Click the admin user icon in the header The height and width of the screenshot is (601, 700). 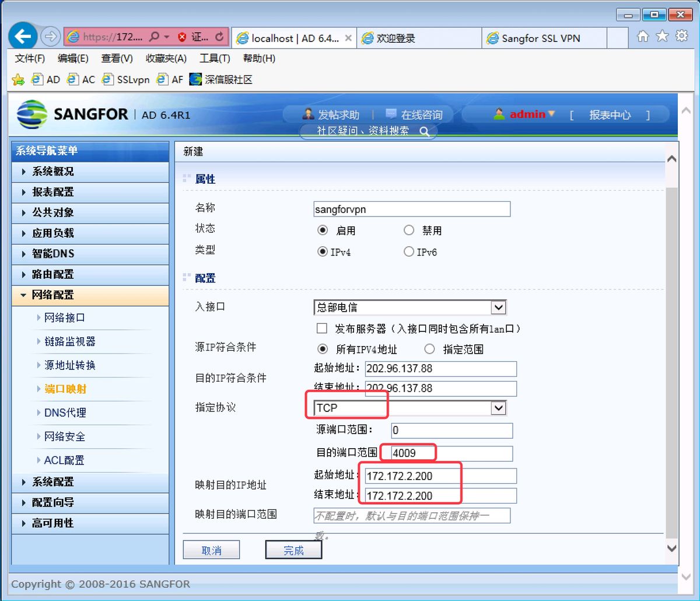pos(499,114)
